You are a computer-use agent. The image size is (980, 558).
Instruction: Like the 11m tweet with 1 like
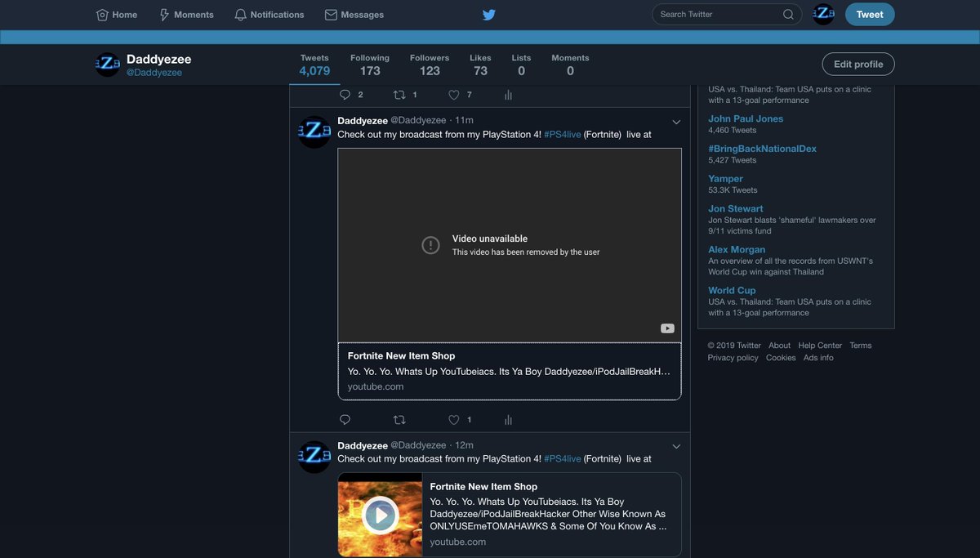(454, 420)
